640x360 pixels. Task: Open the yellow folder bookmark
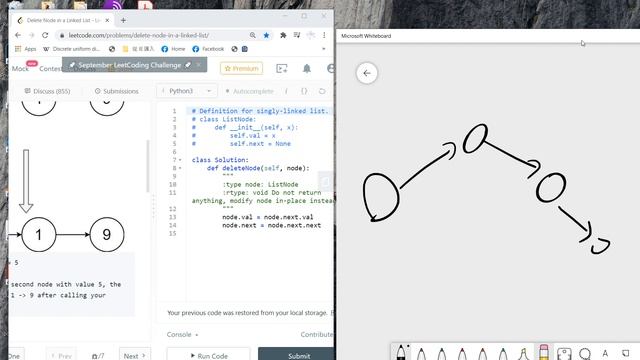(x=138, y=49)
